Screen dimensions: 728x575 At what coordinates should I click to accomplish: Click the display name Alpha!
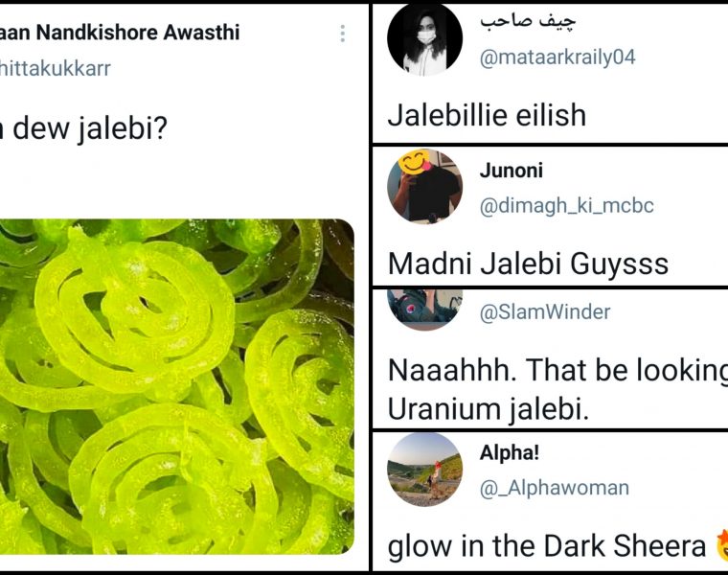click(510, 452)
